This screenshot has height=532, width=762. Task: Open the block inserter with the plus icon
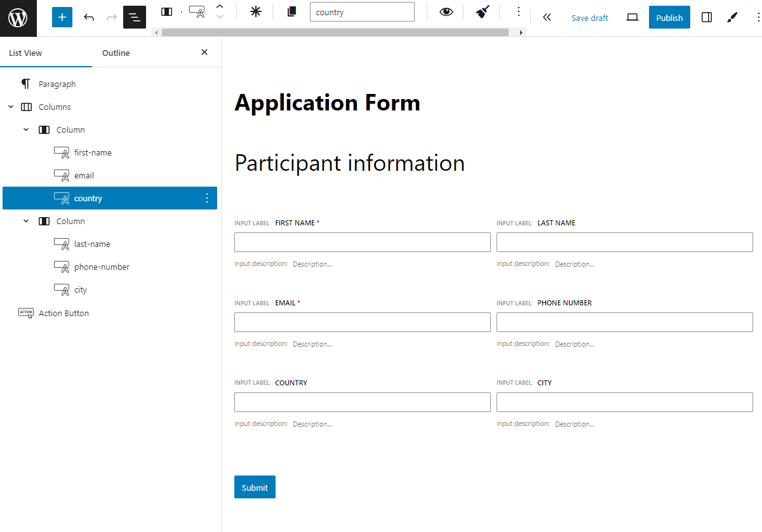[x=62, y=17]
